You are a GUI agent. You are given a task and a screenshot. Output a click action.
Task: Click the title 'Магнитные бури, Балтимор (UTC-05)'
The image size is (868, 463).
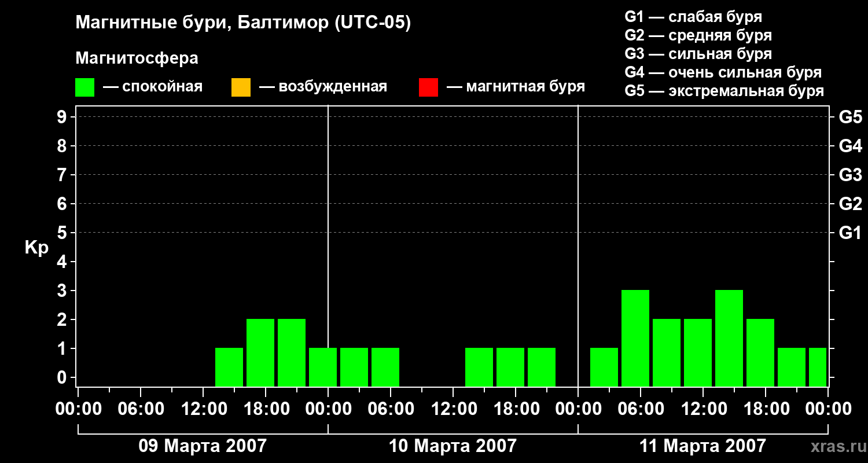click(243, 23)
